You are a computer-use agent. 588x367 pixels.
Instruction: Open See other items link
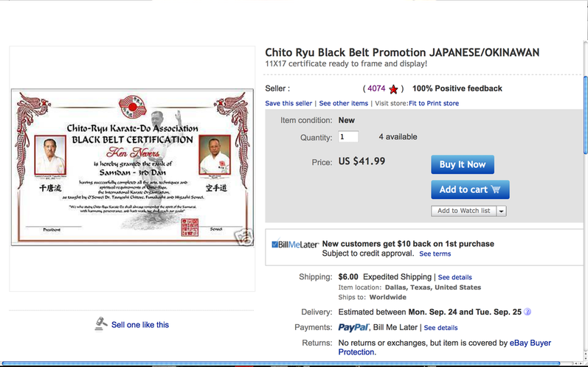click(x=344, y=103)
